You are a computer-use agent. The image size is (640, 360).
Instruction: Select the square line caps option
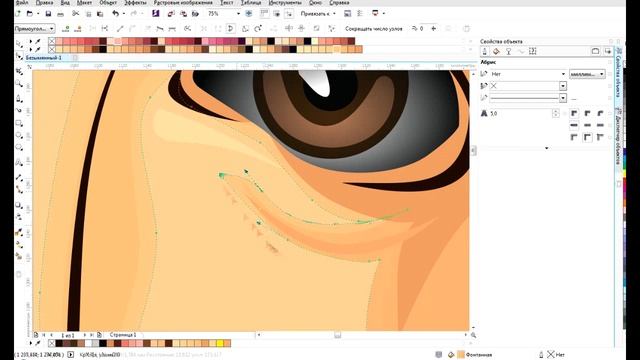(574, 125)
